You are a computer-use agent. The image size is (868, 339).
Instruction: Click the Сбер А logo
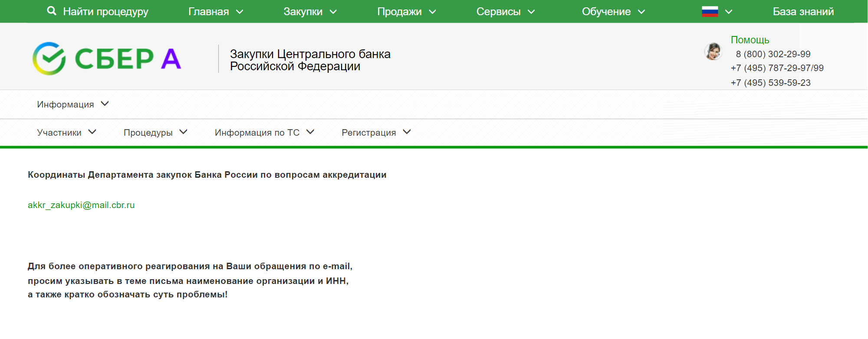pyautogui.click(x=107, y=59)
